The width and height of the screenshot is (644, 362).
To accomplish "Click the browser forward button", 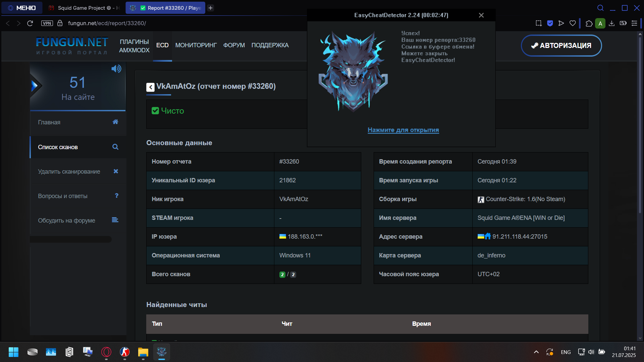I will pos(19,23).
